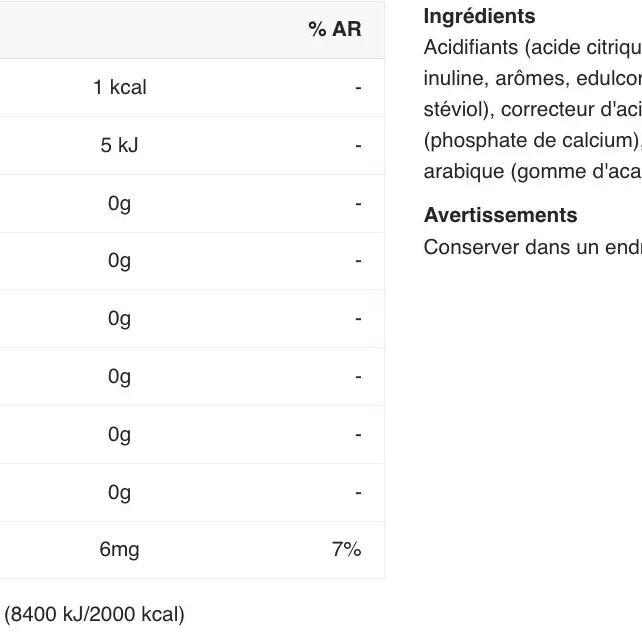The image size is (642, 642).
Task: Click the Avertissements heading
Action: (500, 215)
